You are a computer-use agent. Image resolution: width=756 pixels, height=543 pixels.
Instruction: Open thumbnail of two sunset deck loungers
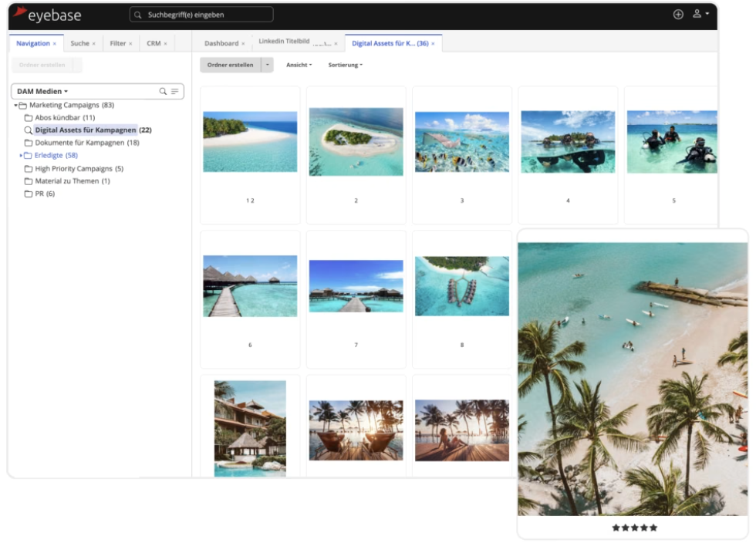356,430
